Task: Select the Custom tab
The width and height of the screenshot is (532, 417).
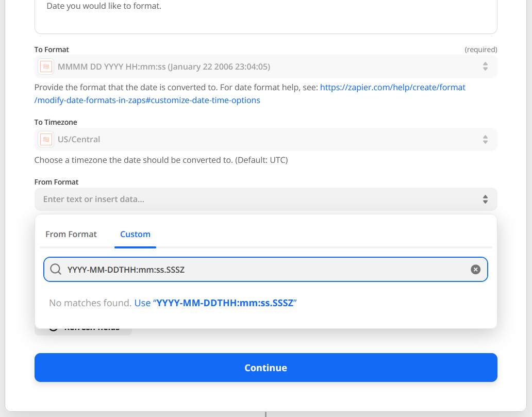Action: (x=135, y=234)
